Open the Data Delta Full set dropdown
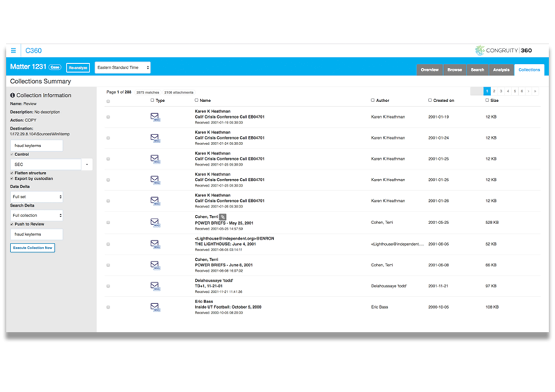 37,196
